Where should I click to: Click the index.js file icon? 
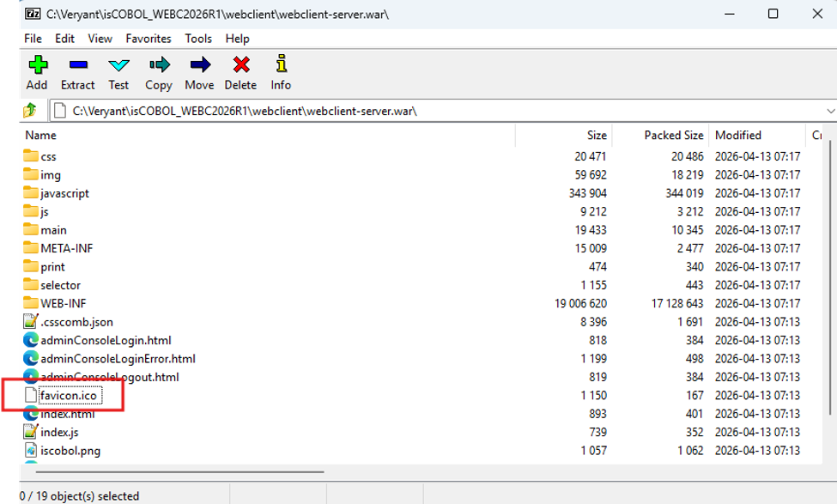click(31, 431)
